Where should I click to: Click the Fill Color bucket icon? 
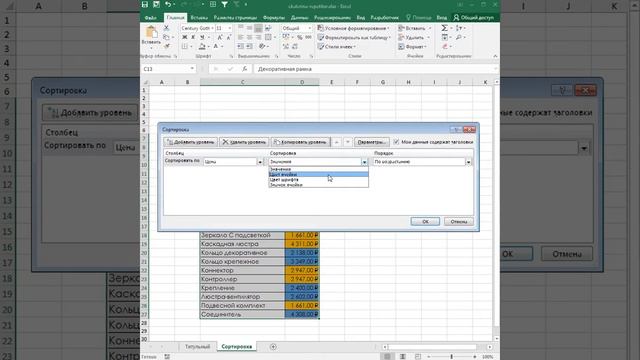pyautogui.click(x=202, y=46)
